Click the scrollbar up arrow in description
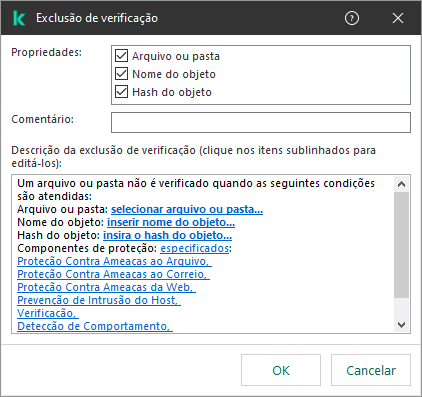Image resolution: width=422 pixels, height=397 pixels. [401, 184]
